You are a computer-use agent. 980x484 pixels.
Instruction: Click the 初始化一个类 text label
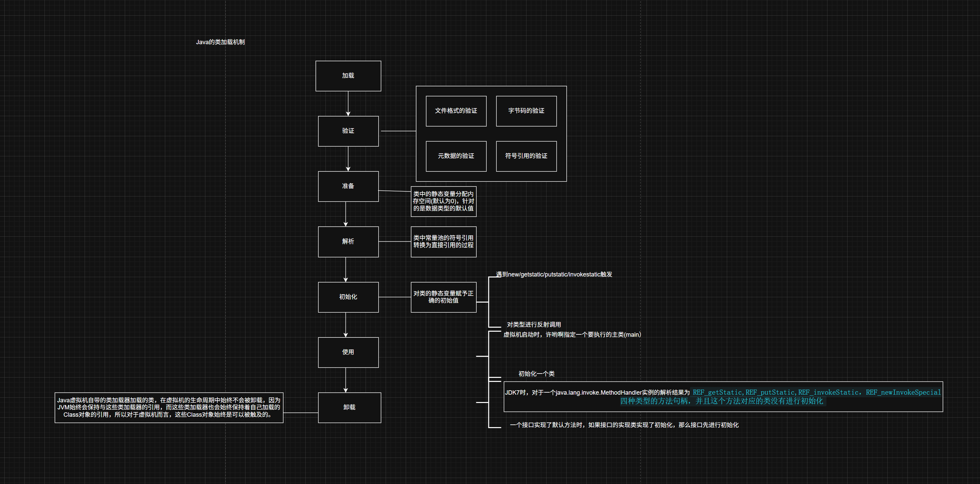click(x=536, y=374)
